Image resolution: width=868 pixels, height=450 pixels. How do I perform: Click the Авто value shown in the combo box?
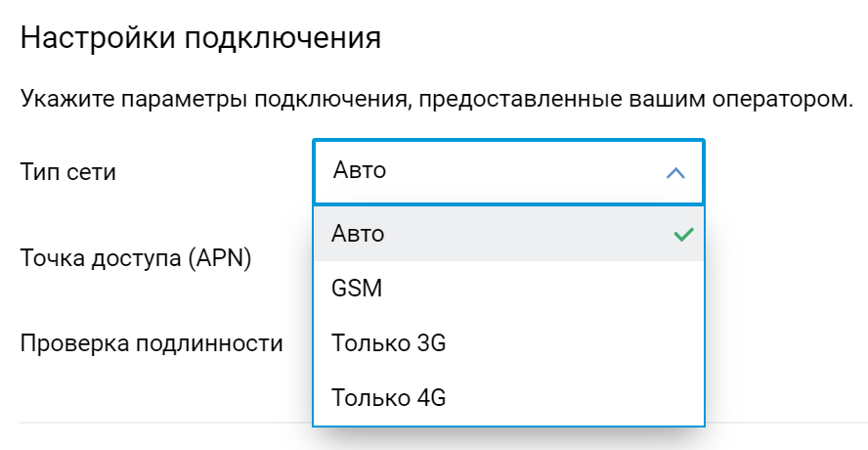point(360,171)
